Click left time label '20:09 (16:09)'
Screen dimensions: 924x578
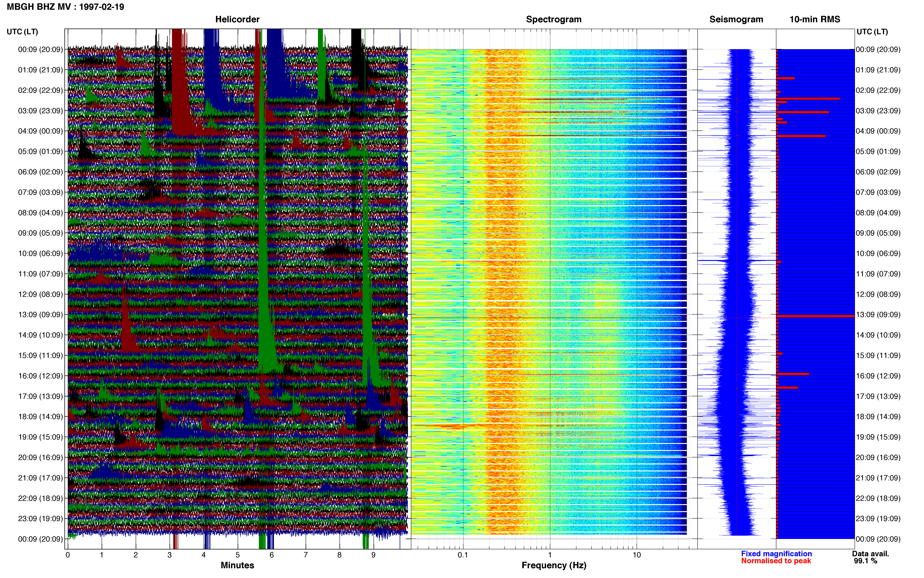[x=41, y=458]
